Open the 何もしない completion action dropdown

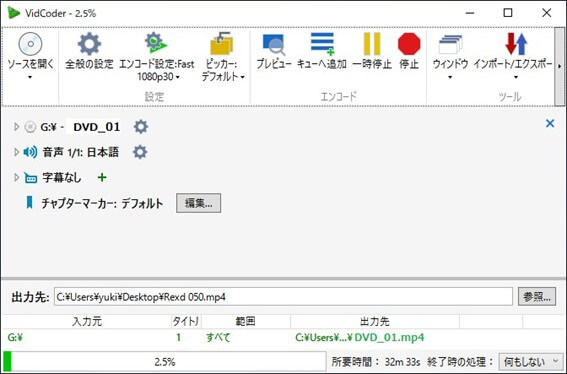click(x=530, y=361)
